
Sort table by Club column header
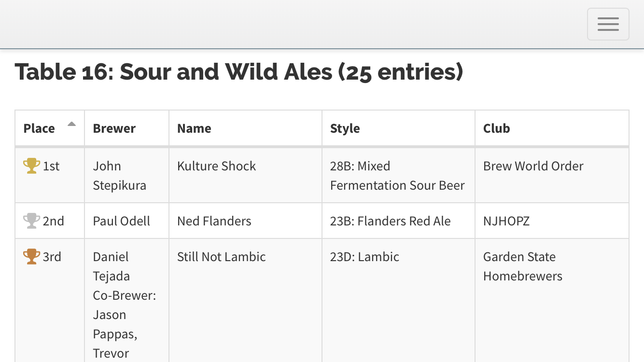[x=497, y=128]
